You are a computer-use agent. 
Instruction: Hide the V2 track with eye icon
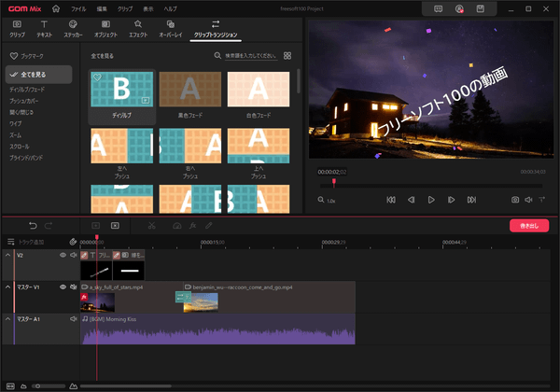[x=63, y=255]
